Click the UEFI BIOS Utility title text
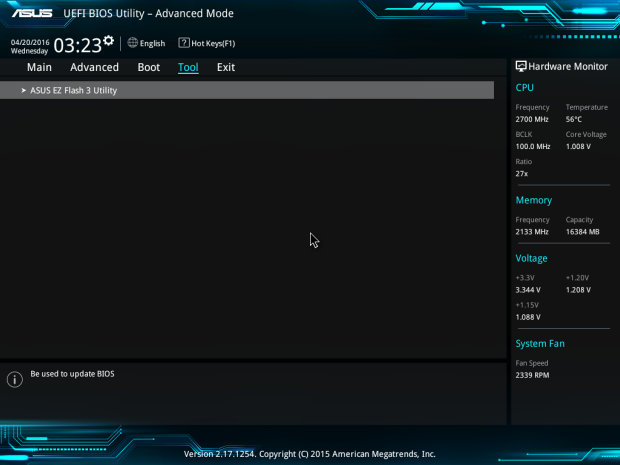620x465 pixels. click(148, 13)
